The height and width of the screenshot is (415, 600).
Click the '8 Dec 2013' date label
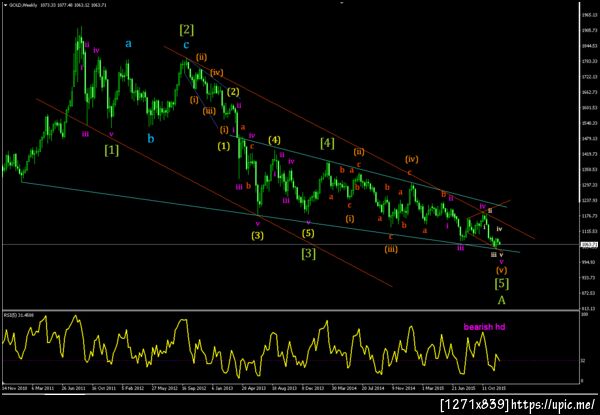(313, 388)
